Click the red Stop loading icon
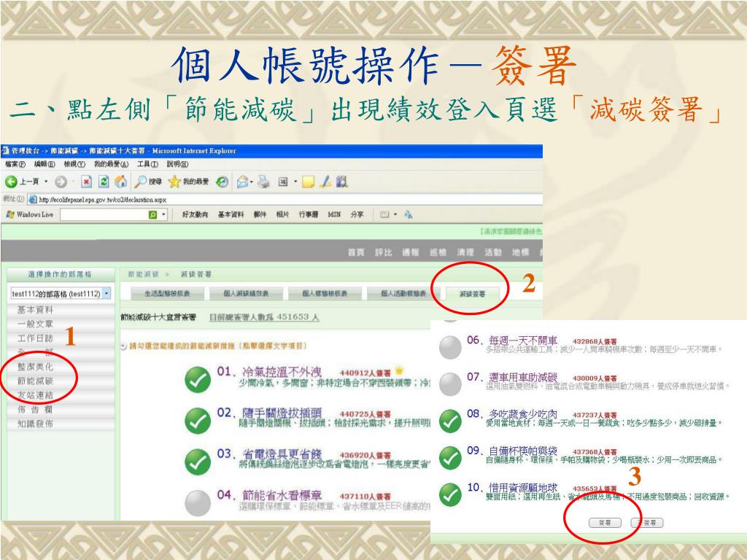The image size is (747, 560). (x=86, y=182)
